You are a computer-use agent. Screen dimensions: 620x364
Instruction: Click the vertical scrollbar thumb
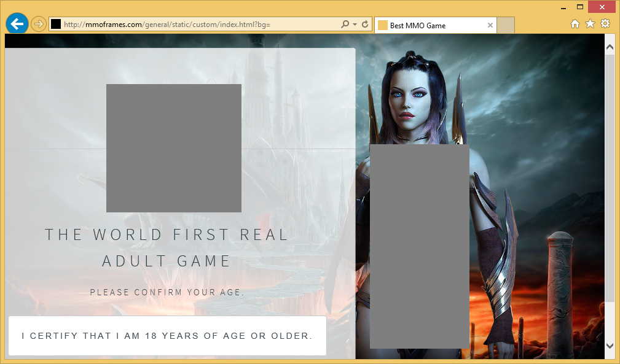(x=610, y=178)
